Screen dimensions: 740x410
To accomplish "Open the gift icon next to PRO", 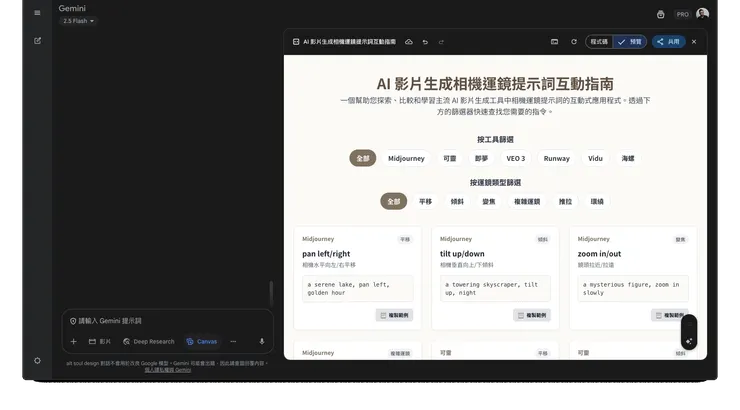I will point(661,14).
